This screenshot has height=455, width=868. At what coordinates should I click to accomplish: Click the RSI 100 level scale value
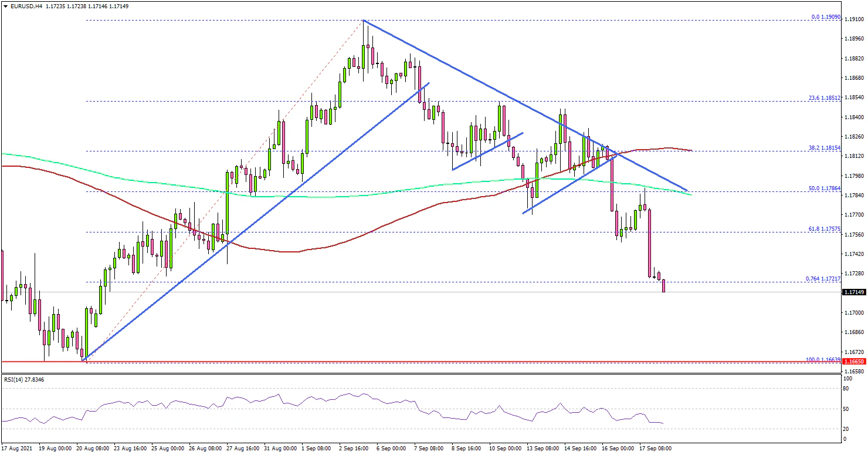click(846, 379)
